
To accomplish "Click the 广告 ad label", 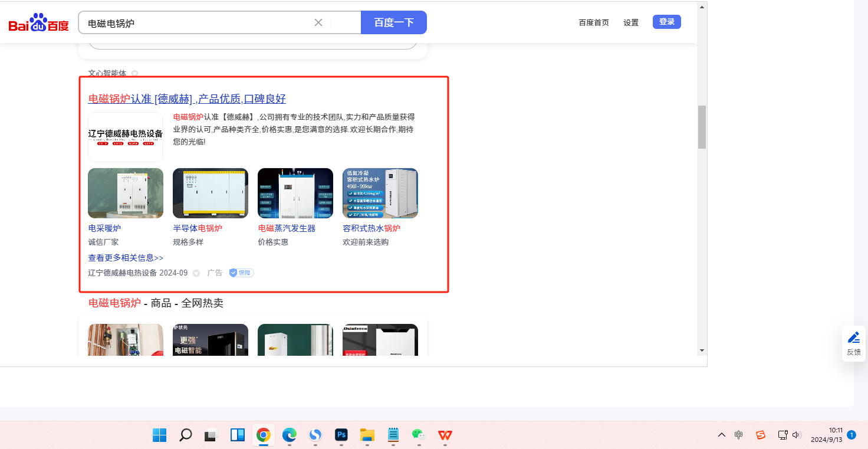I will (x=215, y=273).
